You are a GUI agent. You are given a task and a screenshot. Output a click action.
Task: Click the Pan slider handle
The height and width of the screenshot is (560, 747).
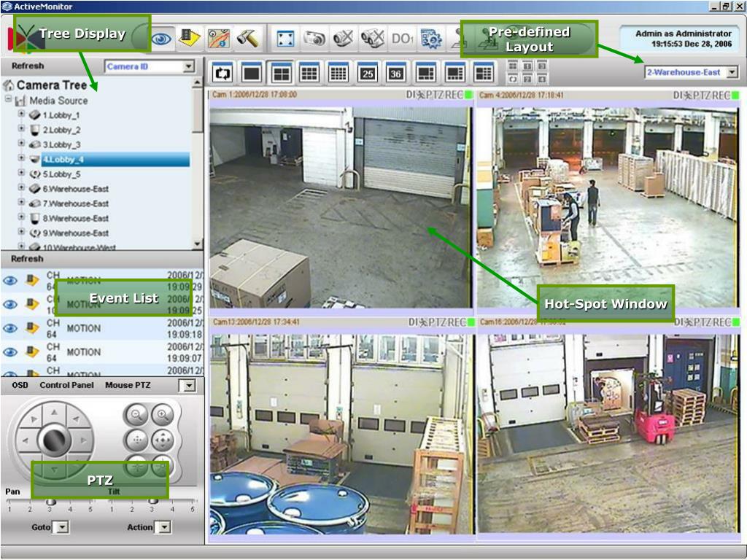click(50, 502)
